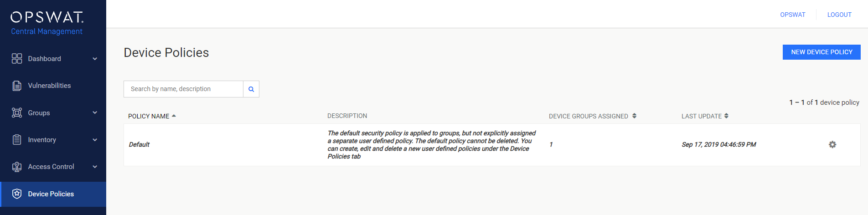Expand the Groups menu chevron
Image resolution: width=868 pixels, height=215 pixels.
pyautogui.click(x=95, y=113)
